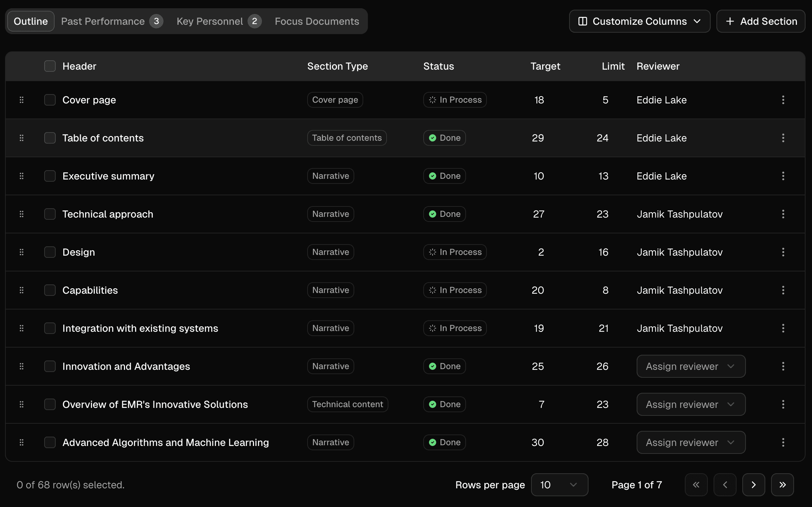Click the Add Section button
The width and height of the screenshot is (812, 507).
(761, 21)
